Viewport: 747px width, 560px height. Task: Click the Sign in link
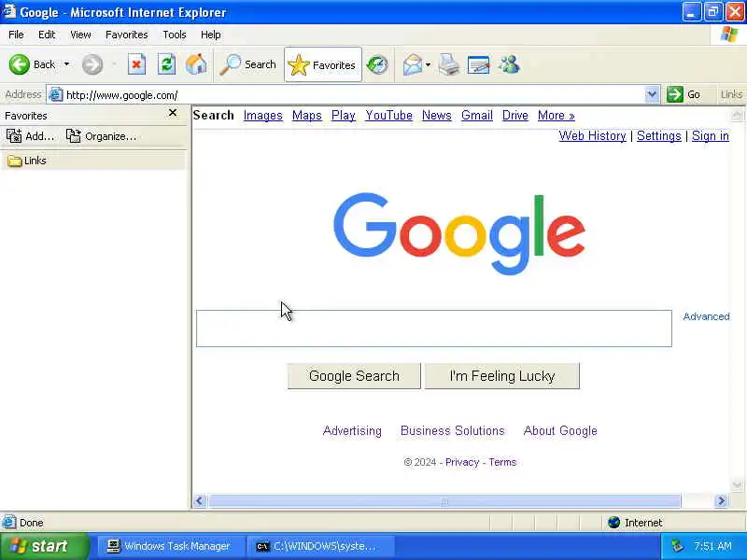[x=711, y=135]
